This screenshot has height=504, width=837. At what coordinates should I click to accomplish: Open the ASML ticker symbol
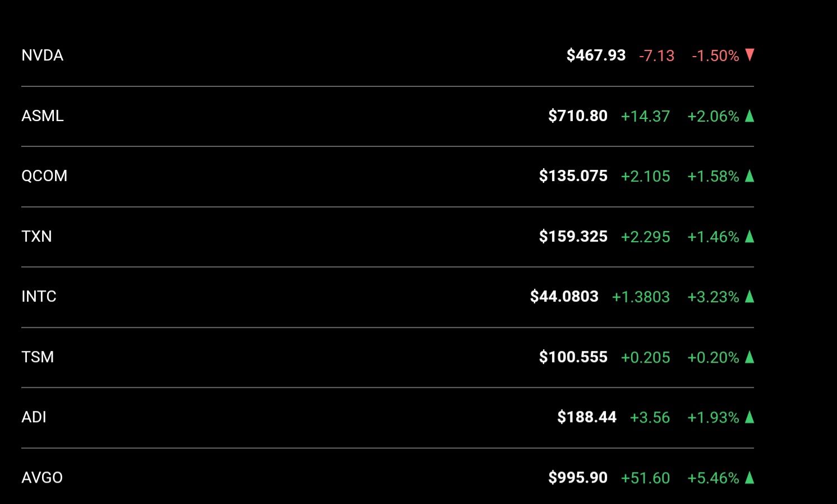point(43,115)
